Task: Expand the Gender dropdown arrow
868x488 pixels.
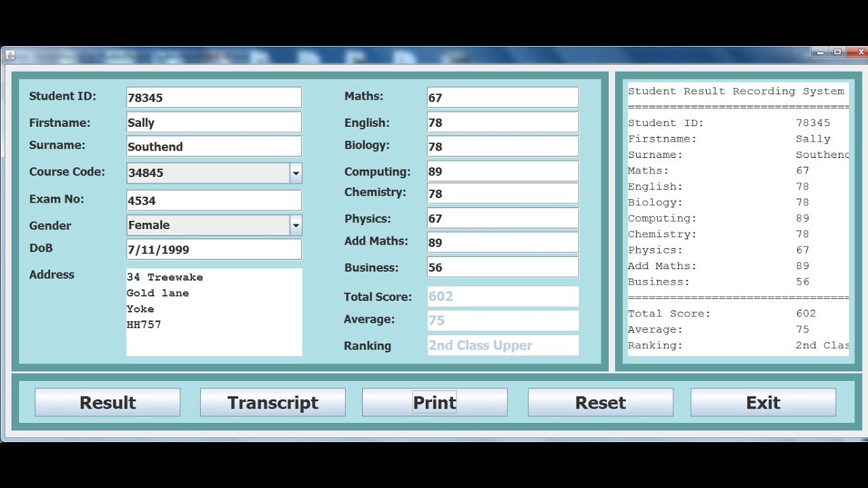Action: coord(296,225)
